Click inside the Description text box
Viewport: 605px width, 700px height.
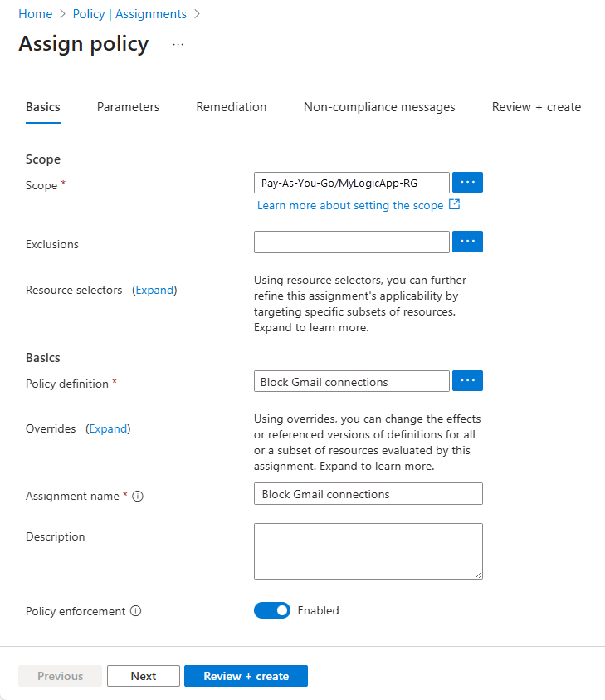tap(368, 551)
